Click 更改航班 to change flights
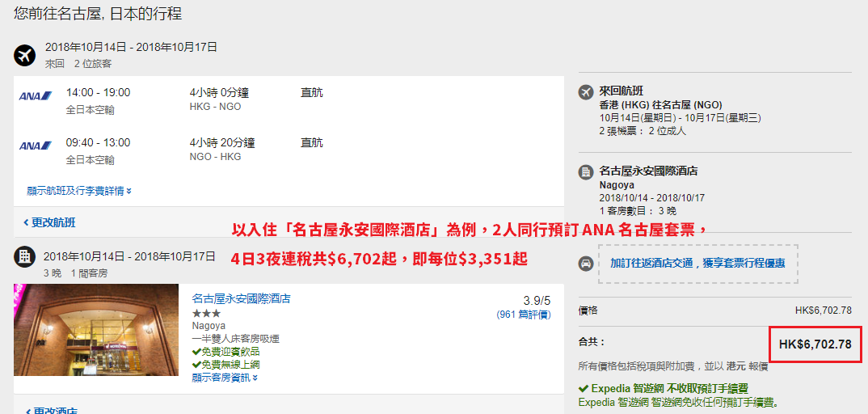The height and width of the screenshot is (414, 868). point(49,223)
